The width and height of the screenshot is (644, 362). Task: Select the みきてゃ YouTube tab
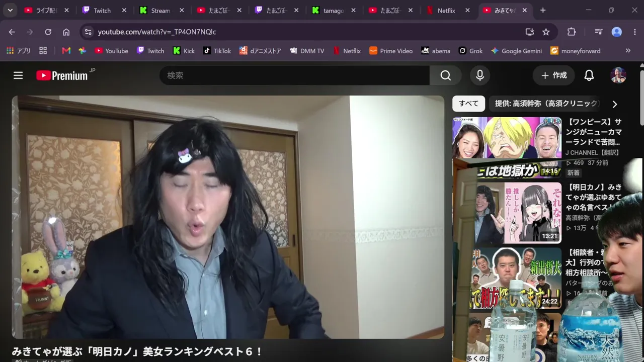coord(506,10)
